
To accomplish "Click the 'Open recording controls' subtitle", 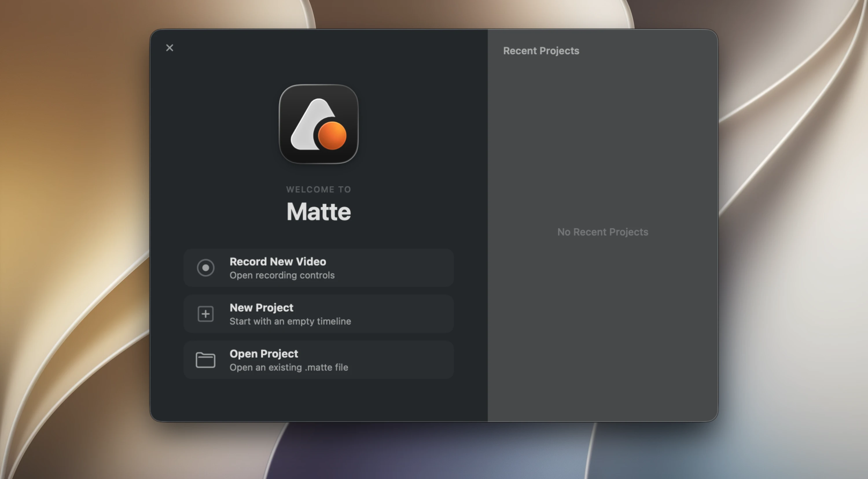I will click(282, 275).
